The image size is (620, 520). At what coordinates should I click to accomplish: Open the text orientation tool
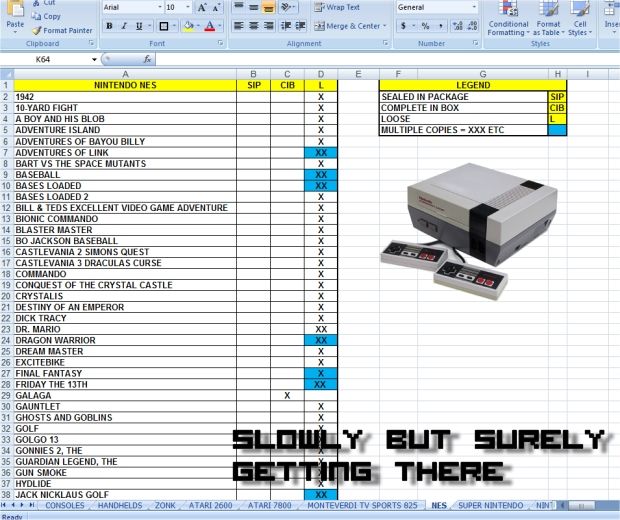point(287,7)
